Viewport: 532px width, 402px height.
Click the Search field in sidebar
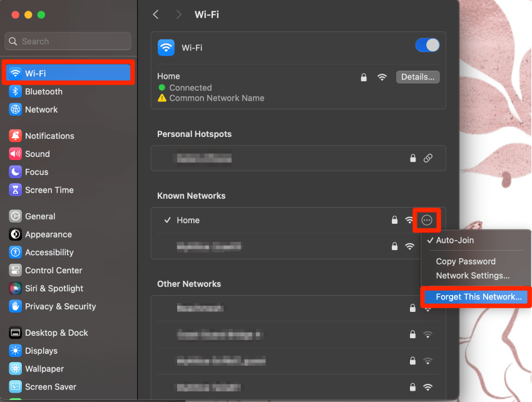point(68,41)
